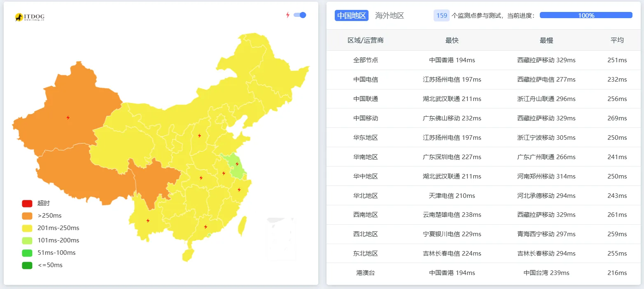The image size is (644, 289).
Task: Click the lightning marker on Hubei province
Action: tap(201, 178)
